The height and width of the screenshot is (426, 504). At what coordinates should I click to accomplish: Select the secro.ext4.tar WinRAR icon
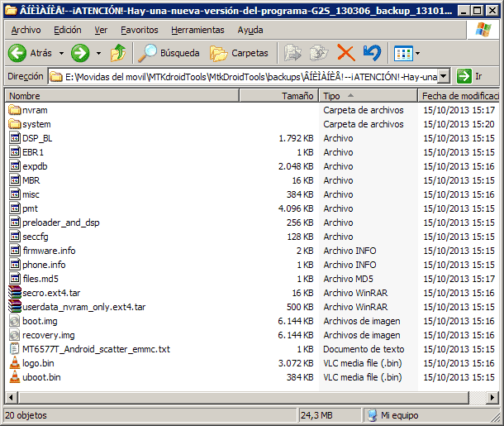[15, 293]
